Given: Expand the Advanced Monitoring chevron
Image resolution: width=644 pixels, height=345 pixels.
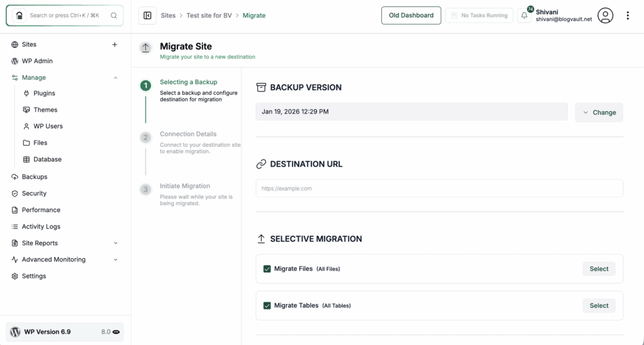Looking at the screenshot, I should click(x=116, y=260).
